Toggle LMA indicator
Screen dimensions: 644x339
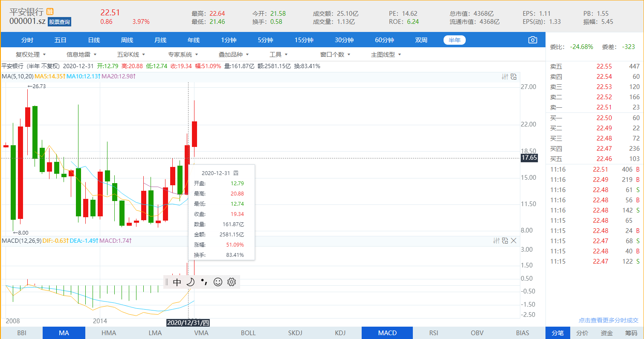155,333
